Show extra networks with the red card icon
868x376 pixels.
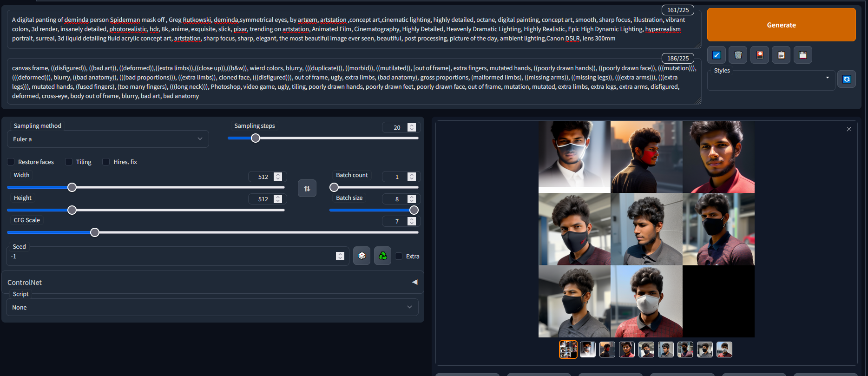(x=760, y=55)
